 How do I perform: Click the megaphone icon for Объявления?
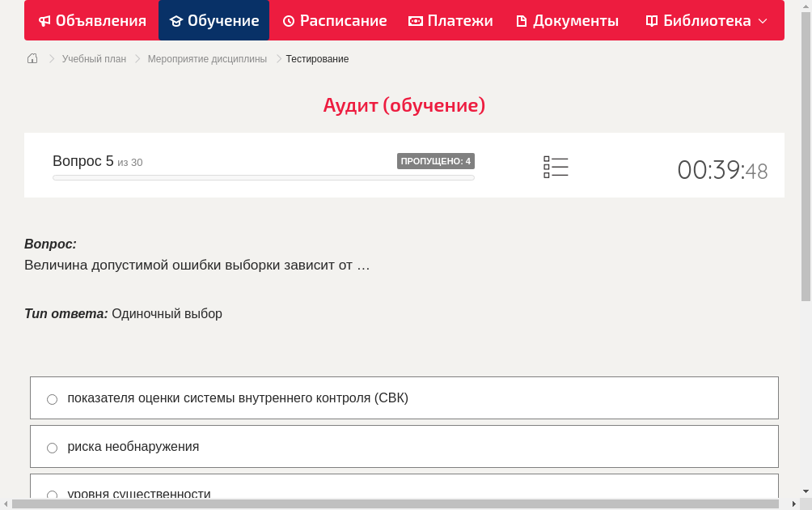pos(44,20)
